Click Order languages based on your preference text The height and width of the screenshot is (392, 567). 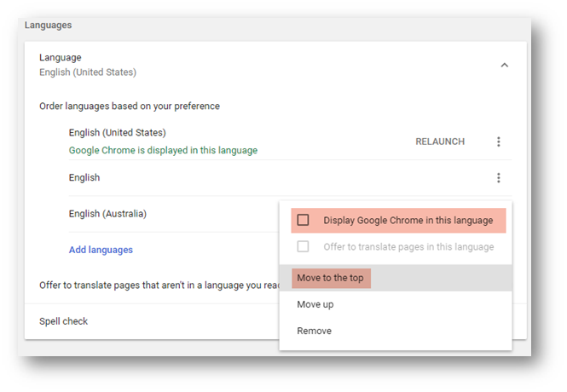click(x=130, y=107)
